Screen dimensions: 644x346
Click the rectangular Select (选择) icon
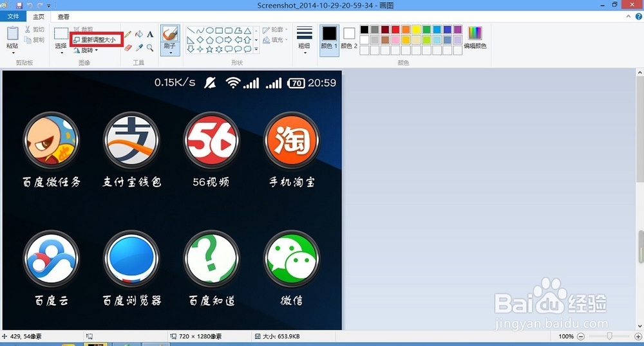[x=61, y=34]
